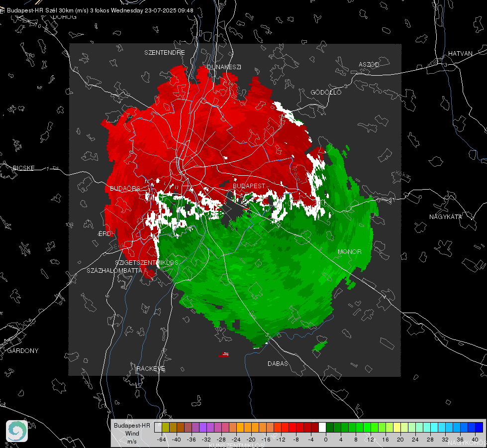Click the -12 legend scale value
Screen dimensions: 487x448
[x=281, y=440]
